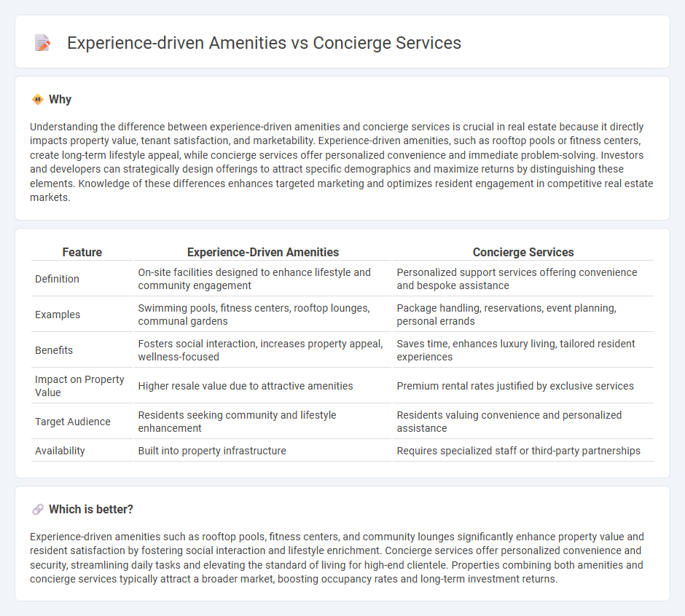Click the Experience-Driven Amenities column header
Image resolution: width=685 pixels, height=616 pixels.
[x=263, y=253]
